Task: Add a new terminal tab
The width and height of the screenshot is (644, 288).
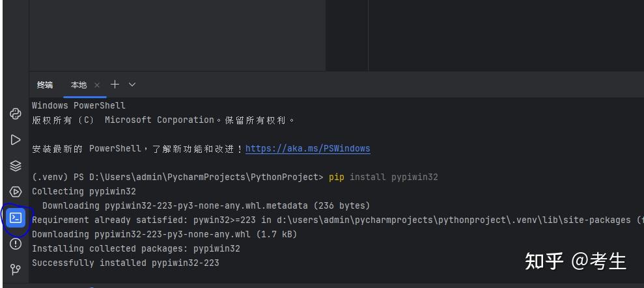Action: tap(115, 85)
